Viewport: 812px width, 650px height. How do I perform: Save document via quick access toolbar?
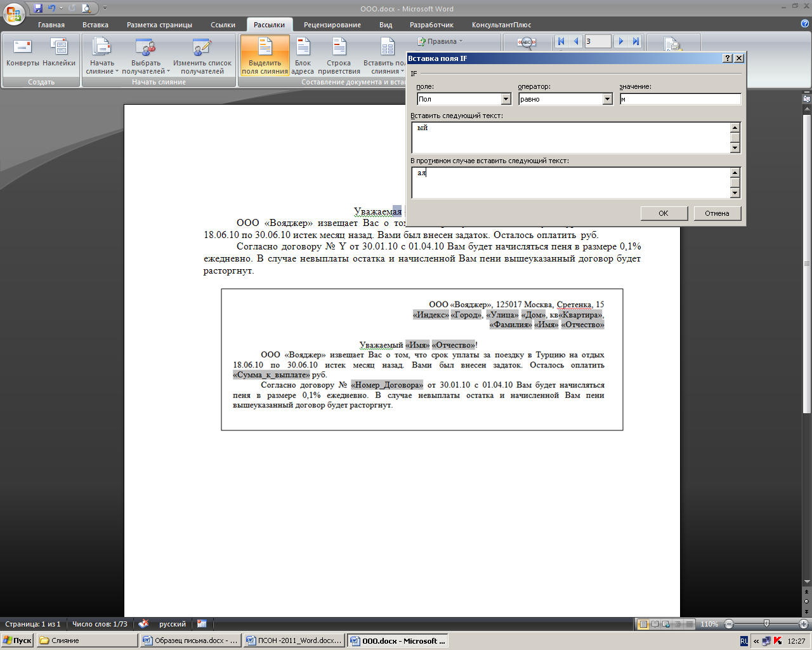point(38,8)
